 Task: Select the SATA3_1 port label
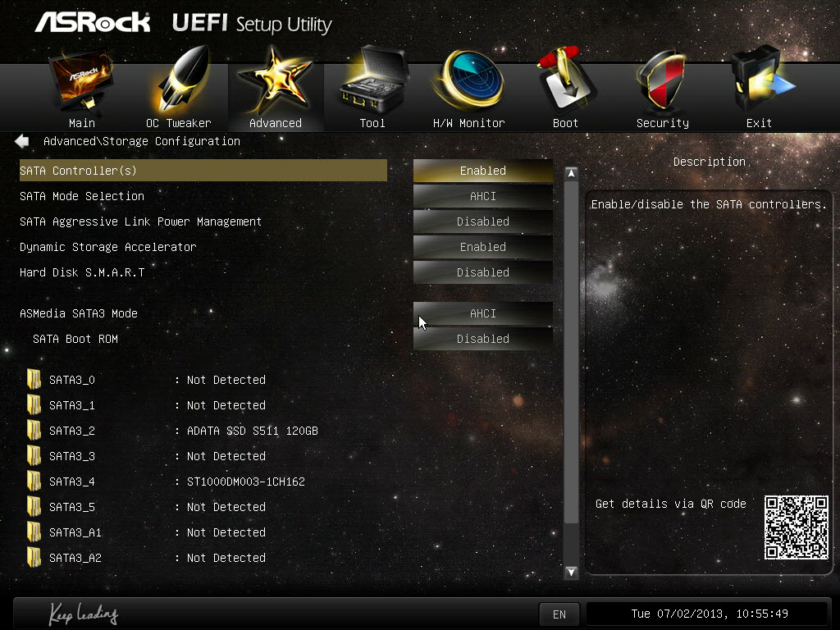click(72, 405)
